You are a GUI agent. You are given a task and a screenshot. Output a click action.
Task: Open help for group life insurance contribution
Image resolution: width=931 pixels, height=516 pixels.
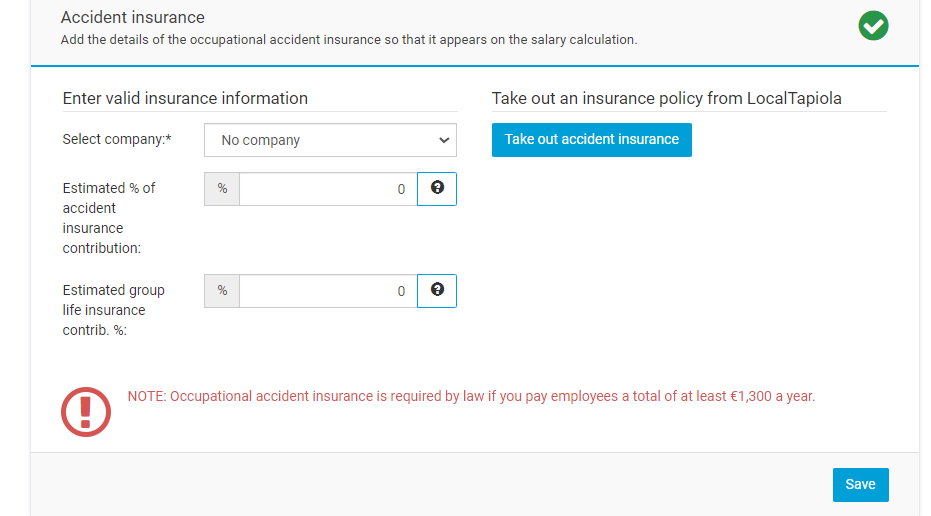tap(437, 291)
